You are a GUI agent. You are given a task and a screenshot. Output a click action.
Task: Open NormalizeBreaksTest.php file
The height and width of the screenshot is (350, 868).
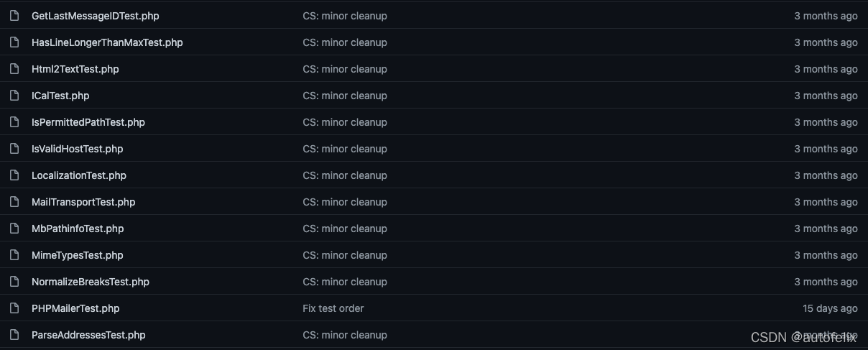[91, 282]
